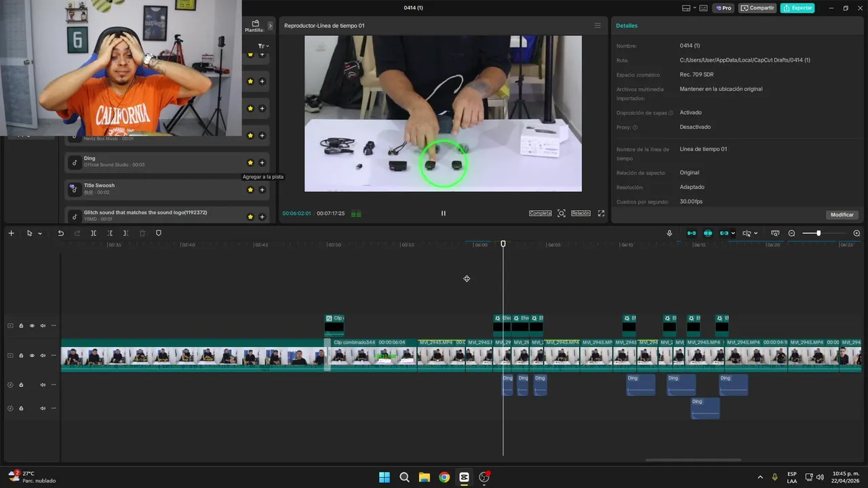Toggle favorite star for Ding sound
868x488 pixels.
(x=250, y=163)
